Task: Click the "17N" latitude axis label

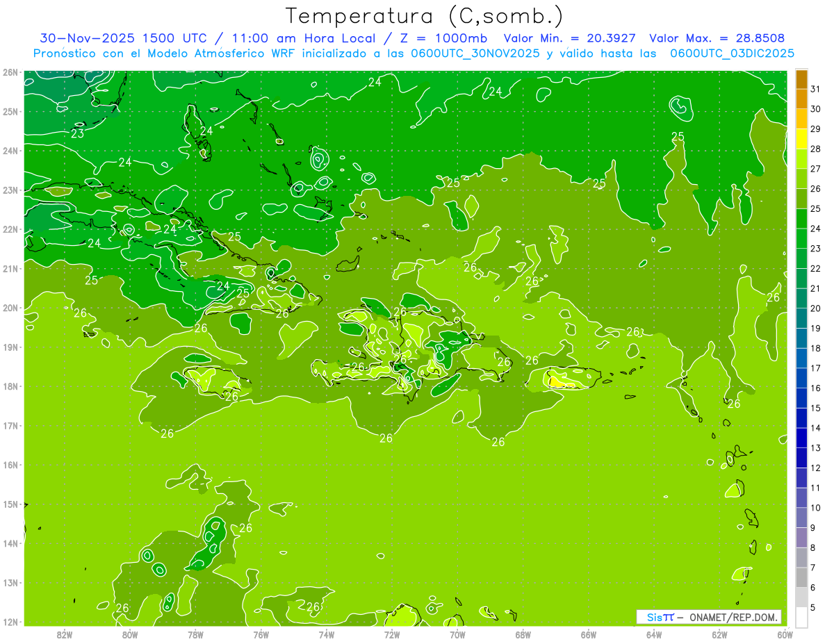Action: click(10, 425)
